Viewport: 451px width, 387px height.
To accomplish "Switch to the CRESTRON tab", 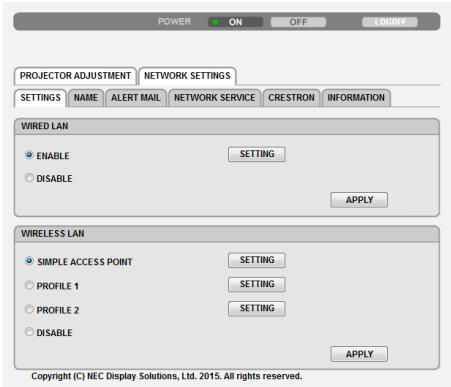I will click(291, 98).
